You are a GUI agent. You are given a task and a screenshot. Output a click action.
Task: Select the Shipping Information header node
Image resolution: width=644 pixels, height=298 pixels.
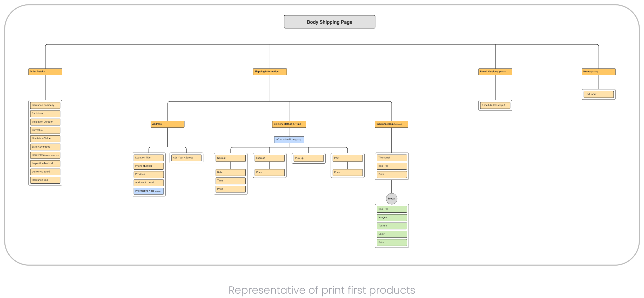[x=270, y=72]
